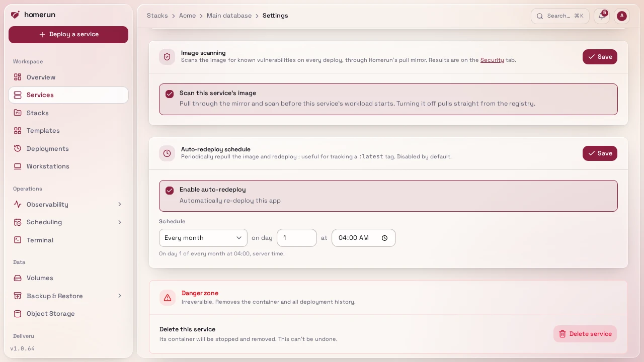Open the Every month schedule dropdown
The height and width of the screenshot is (362, 644).
point(203,238)
